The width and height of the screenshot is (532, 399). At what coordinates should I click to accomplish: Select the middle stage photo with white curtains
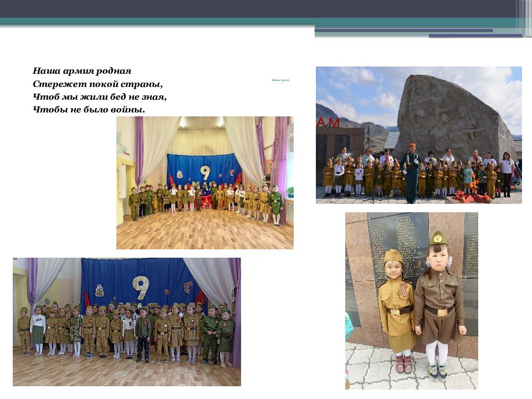[x=204, y=182]
